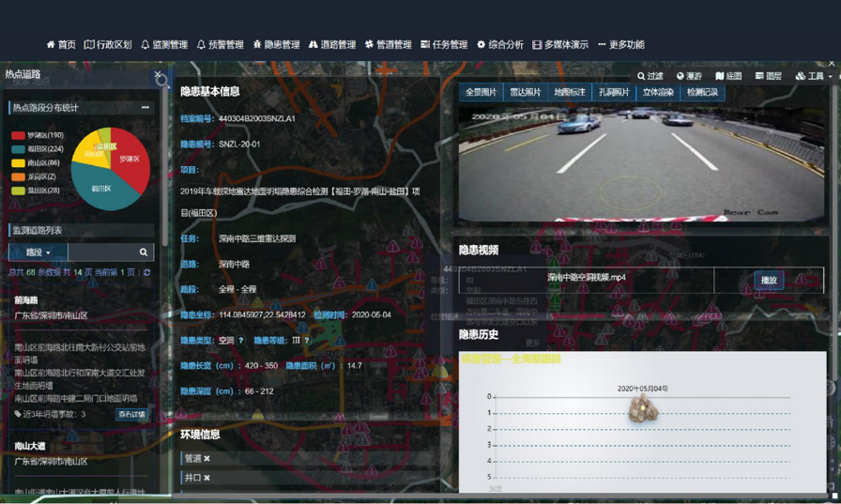Click the 深南中路空洞视频.mp4 file name
The width and height of the screenshot is (841, 504).
pyautogui.click(x=587, y=277)
